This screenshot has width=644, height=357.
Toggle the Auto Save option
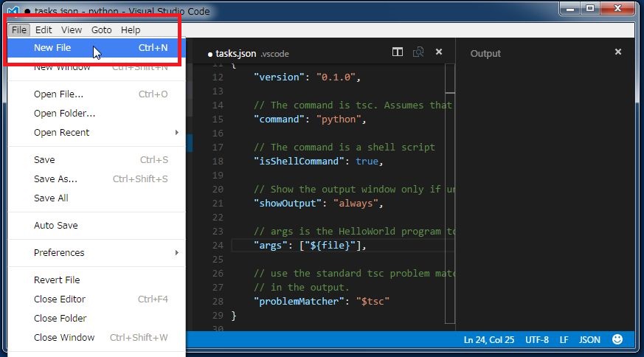(x=97, y=225)
